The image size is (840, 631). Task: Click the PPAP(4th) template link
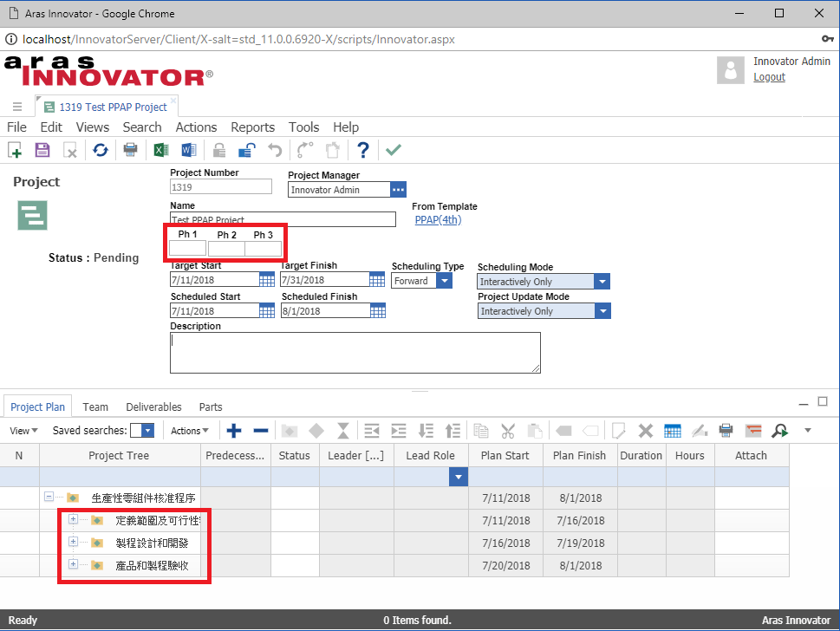pos(438,220)
